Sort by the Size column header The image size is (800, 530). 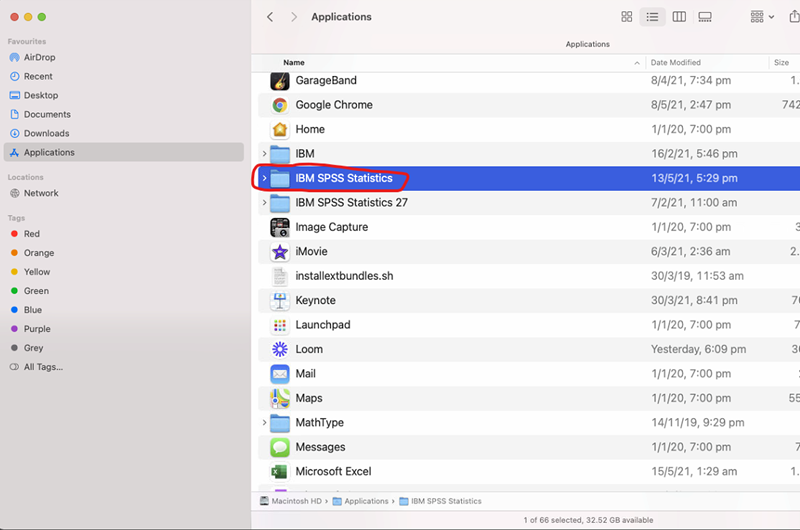point(781,62)
